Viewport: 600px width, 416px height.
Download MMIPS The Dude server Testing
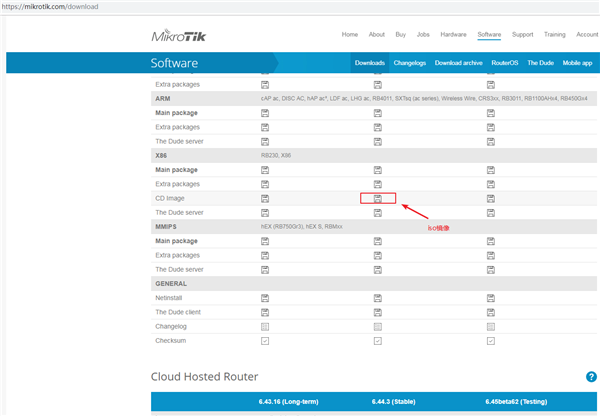pyautogui.click(x=491, y=270)
